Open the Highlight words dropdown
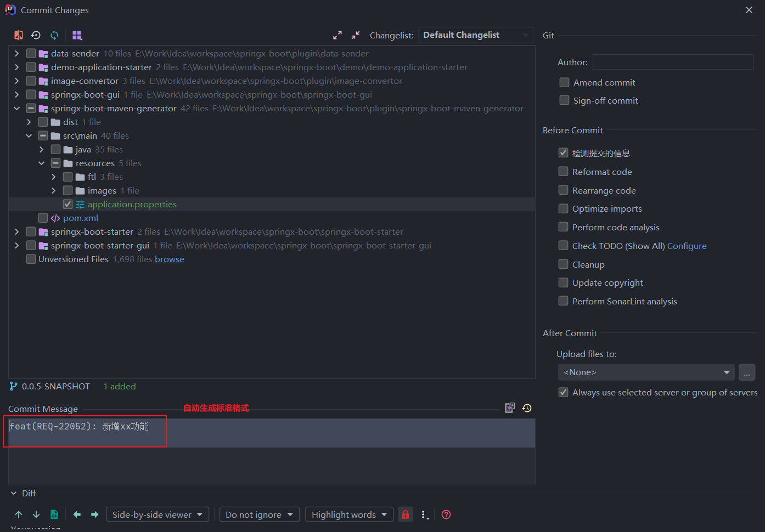Image resolution: width=765 pixels, height=532 pixels. 349,514
